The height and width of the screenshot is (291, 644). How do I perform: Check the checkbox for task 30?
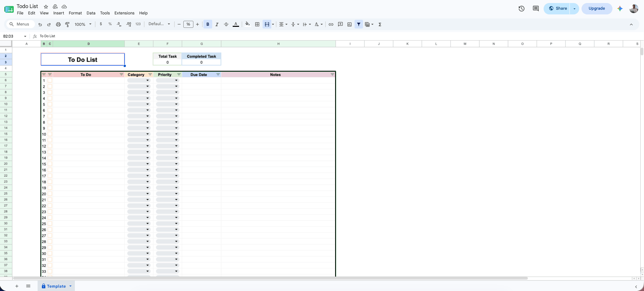pyautogui.click(x=50, y=253)
